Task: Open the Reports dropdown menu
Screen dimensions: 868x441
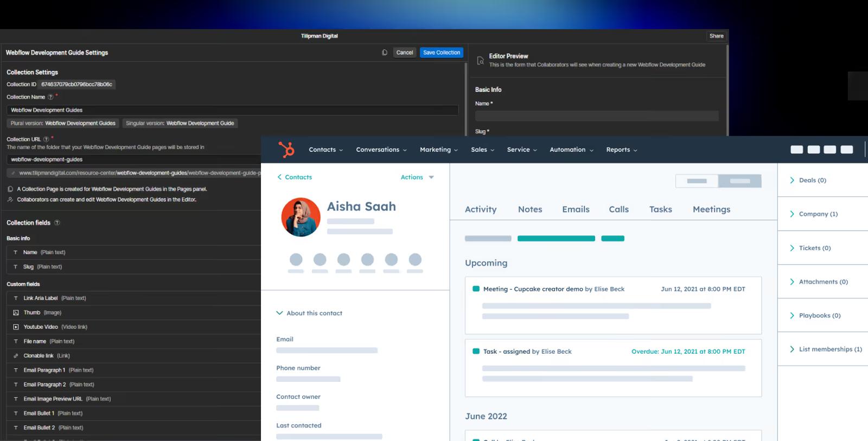Action: point(621,150)
